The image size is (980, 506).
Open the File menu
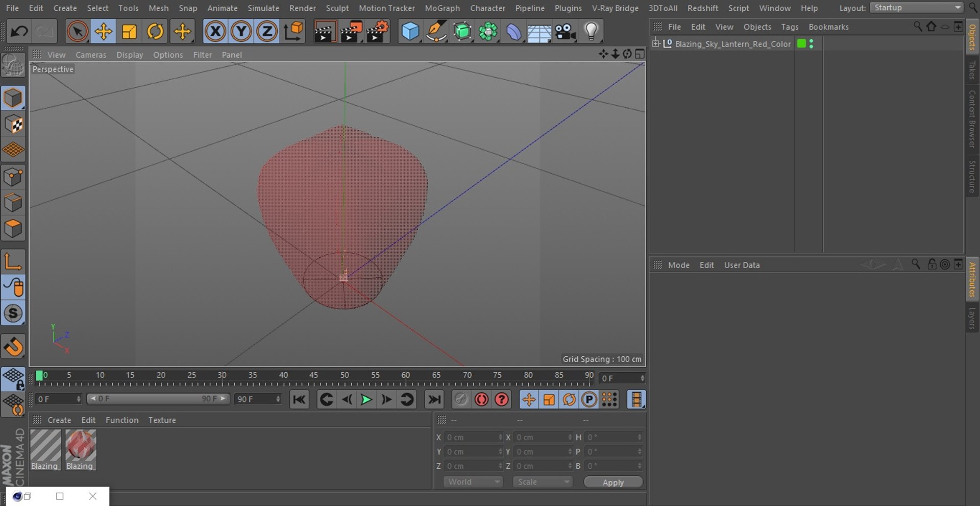click(12, 8)
